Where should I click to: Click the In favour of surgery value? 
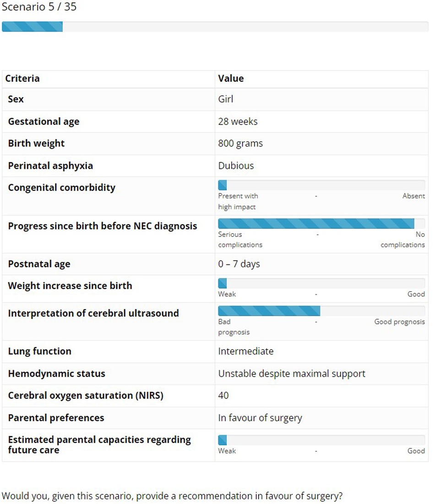[x=260, y=418]
